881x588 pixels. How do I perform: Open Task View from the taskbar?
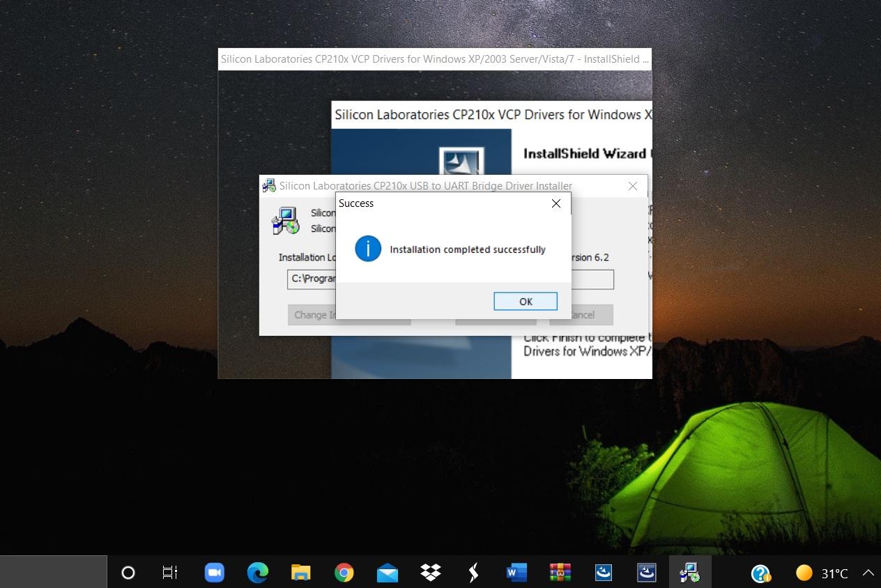pos(169,573)
